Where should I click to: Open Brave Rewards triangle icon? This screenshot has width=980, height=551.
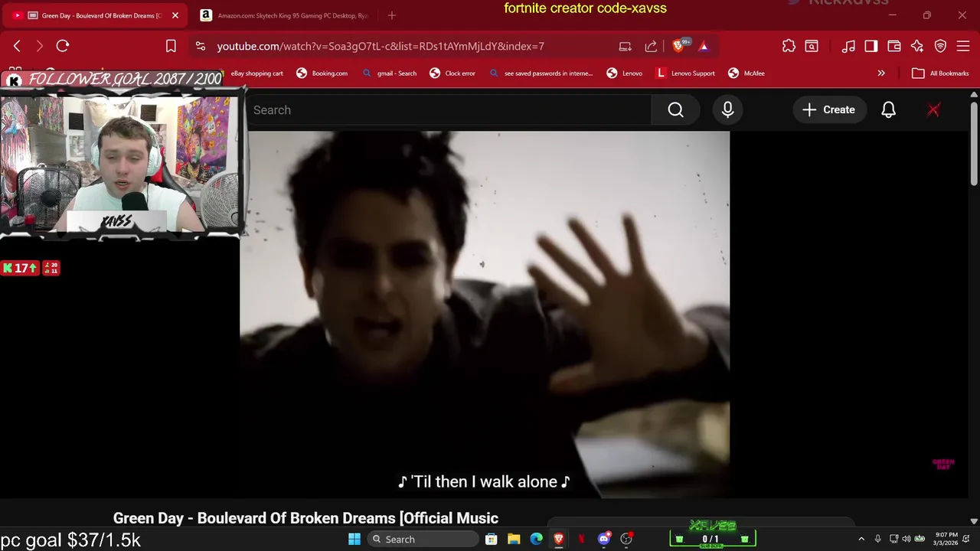704,46
